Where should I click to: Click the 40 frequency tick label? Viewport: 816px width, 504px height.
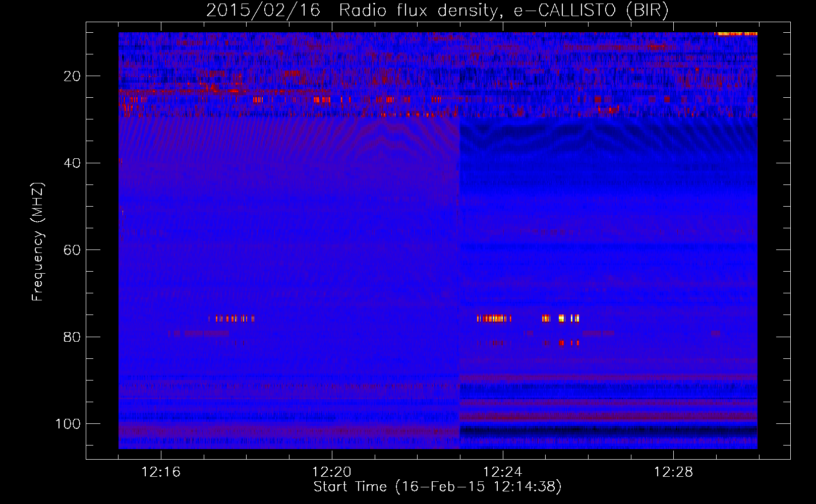(x=72, y=163)
